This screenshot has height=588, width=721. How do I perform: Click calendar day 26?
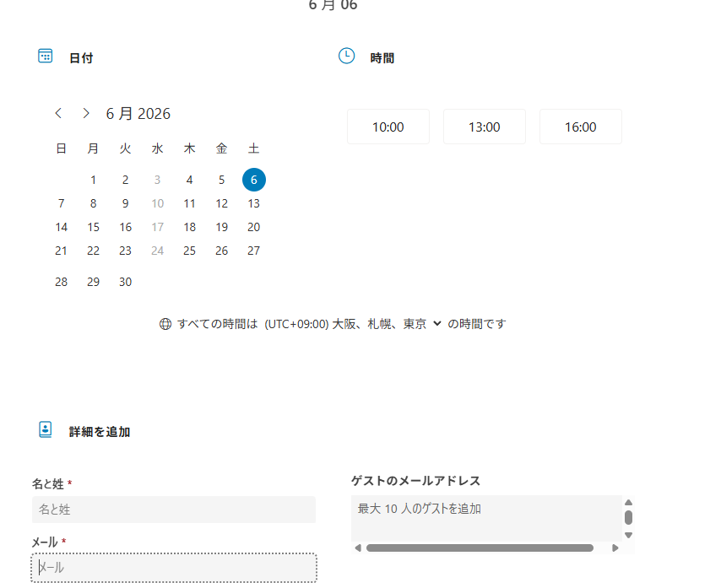pyautogui.click(x=222, y=251)
